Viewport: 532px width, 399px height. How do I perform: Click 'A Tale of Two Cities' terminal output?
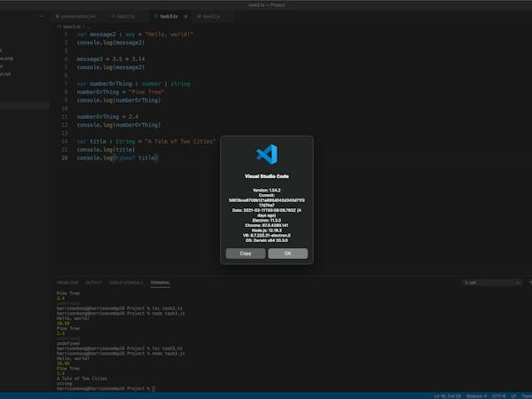point(82,379)
